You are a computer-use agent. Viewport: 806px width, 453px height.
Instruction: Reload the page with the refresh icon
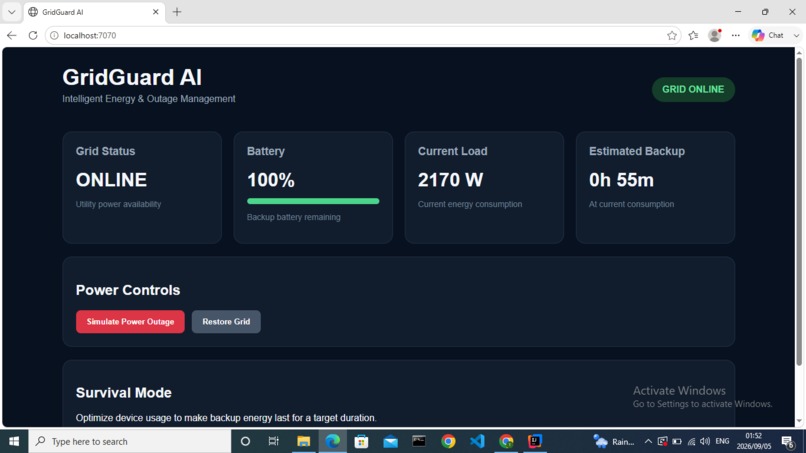pos(33,35)
